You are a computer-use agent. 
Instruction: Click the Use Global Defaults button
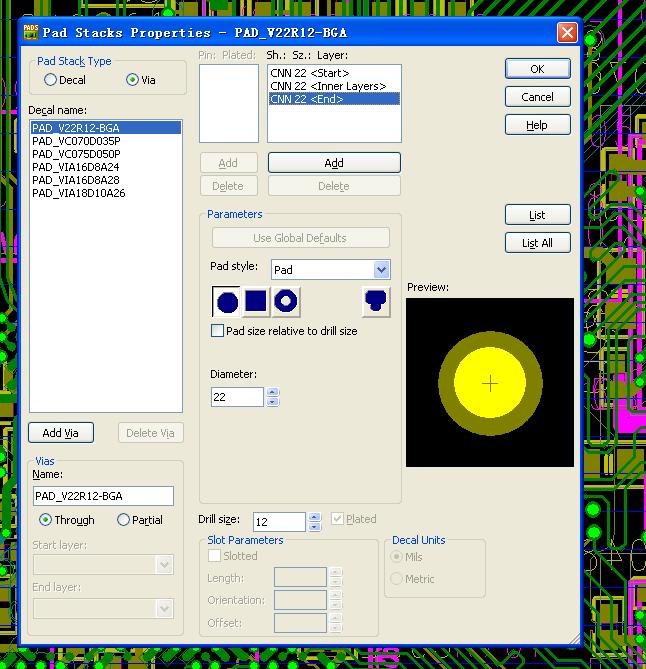point(300,238)
